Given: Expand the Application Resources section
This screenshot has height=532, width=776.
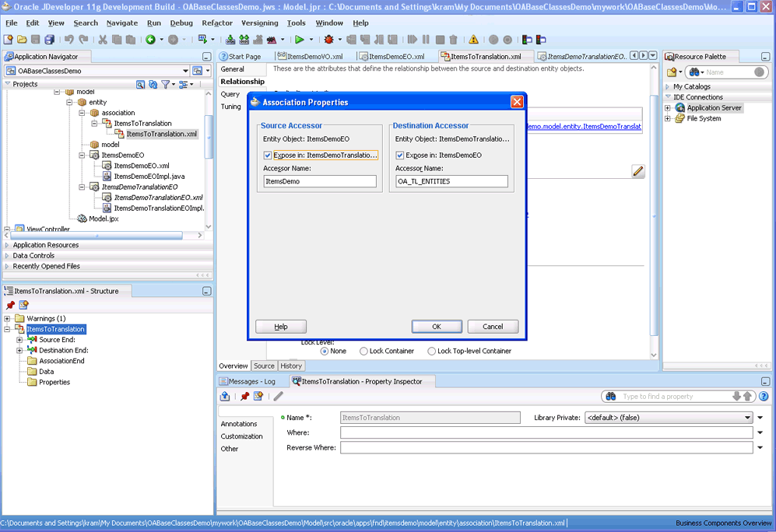Looking at the screenshot, I should click(x=7, y=245).
